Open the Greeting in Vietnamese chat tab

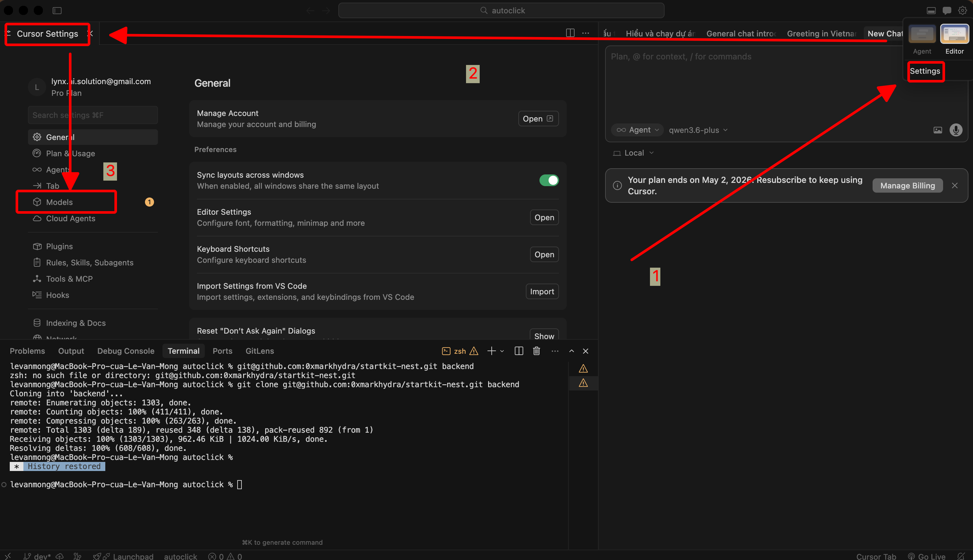tap(822, 33)
